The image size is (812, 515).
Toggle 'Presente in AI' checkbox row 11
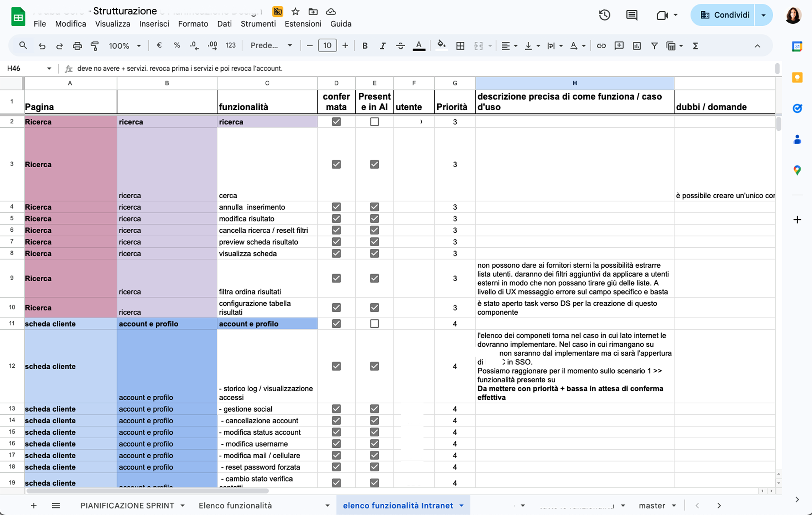tap(374, 324)
